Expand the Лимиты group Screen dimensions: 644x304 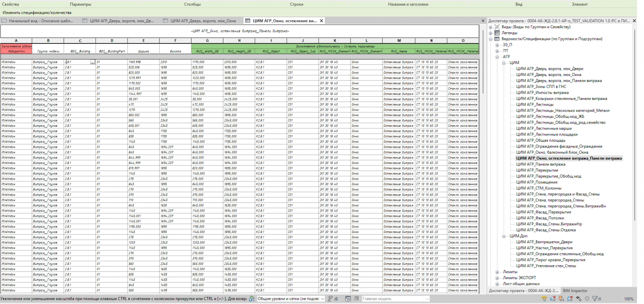pos(497,272)
